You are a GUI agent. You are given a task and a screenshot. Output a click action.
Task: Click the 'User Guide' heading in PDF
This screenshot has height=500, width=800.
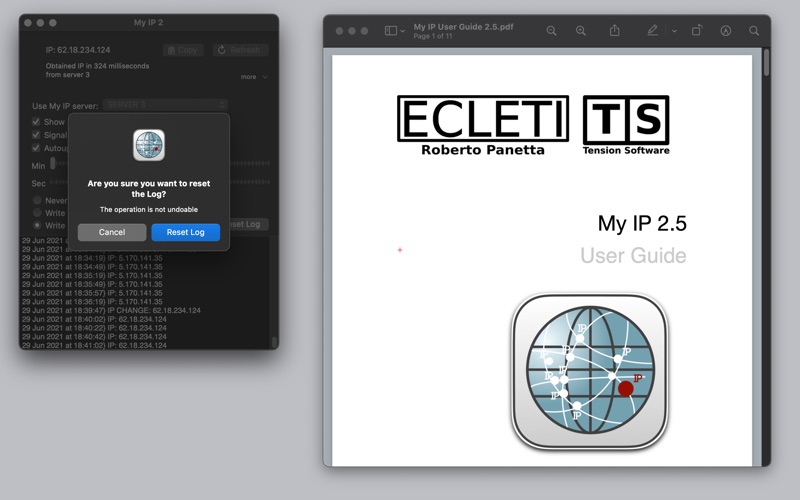point(633,256)
